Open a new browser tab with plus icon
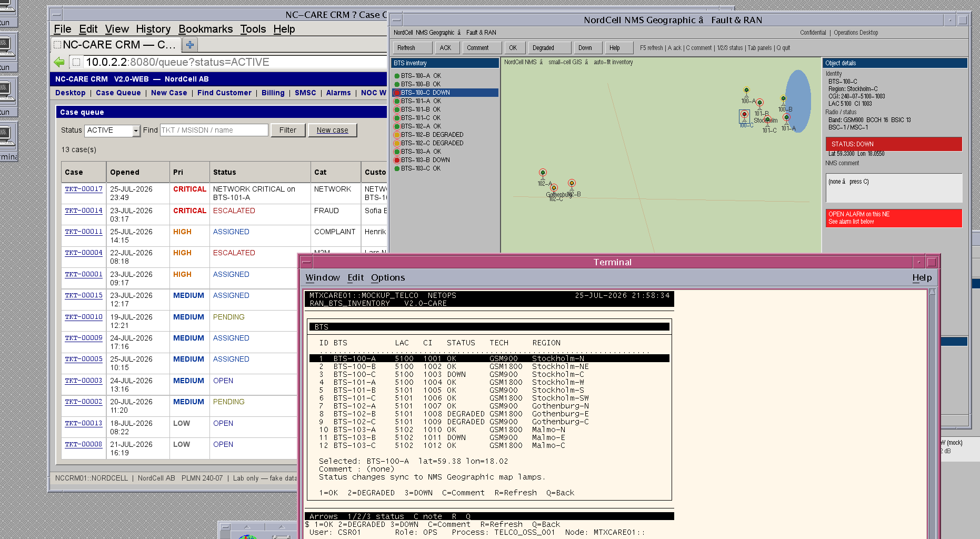The image size is (980, 539). 190,45
